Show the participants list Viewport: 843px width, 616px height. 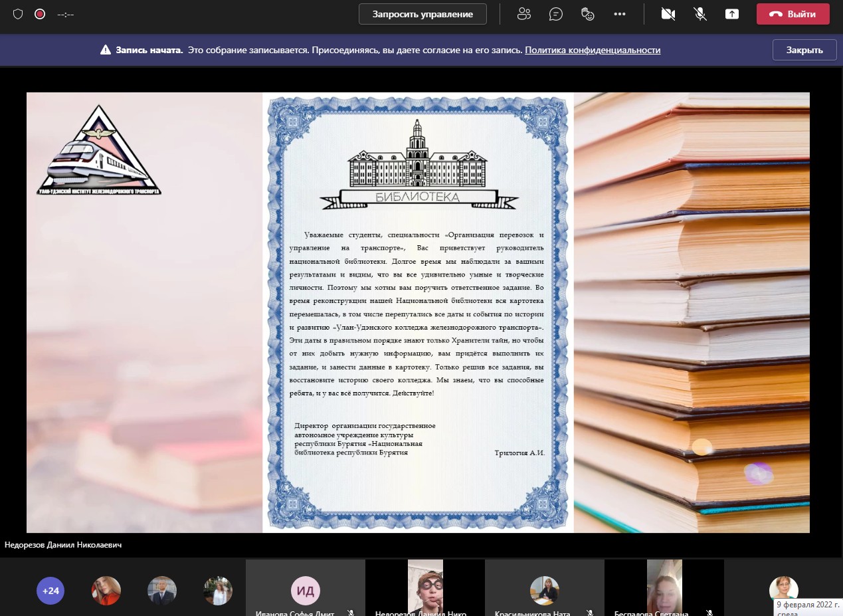(524, 14)
